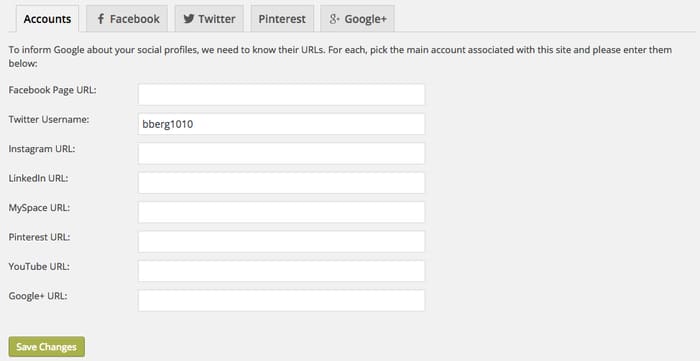The width and height of the screenshot is (700, 361).
Task: Focus the YouTube URL field
Action: tap(281, 271)
